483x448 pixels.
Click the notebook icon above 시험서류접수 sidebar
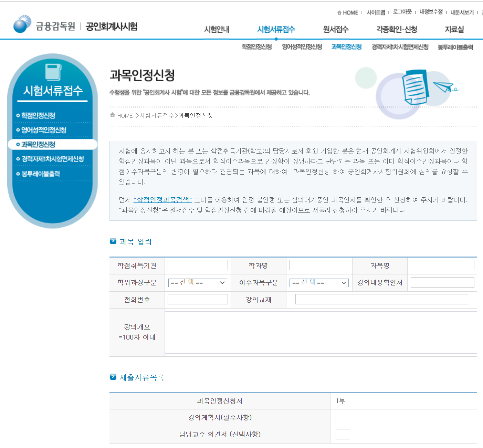pos(53,72)
